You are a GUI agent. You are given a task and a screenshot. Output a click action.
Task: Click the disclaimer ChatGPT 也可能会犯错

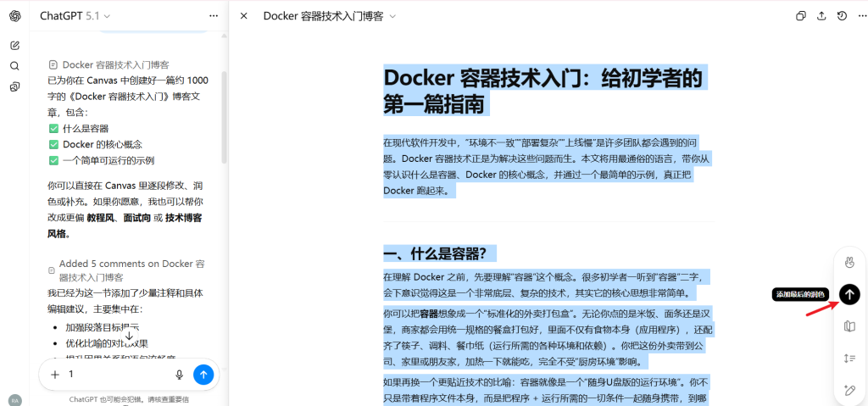(x=129, y=399)
